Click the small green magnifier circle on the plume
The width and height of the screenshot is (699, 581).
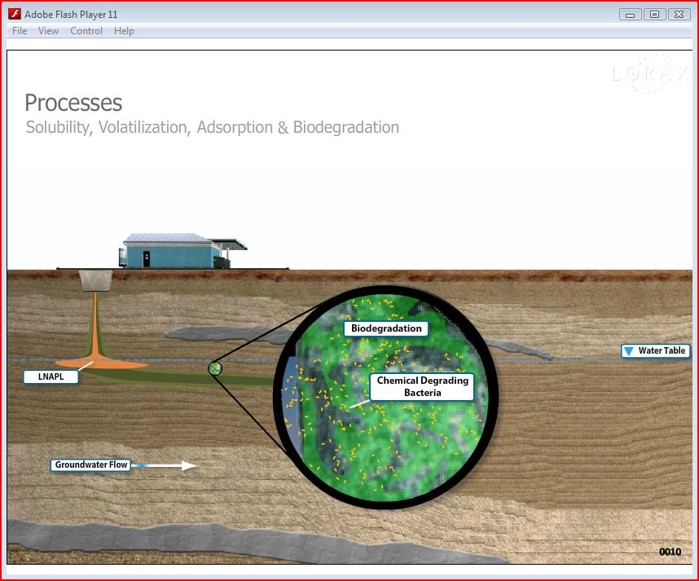click(x=214, y=369)
